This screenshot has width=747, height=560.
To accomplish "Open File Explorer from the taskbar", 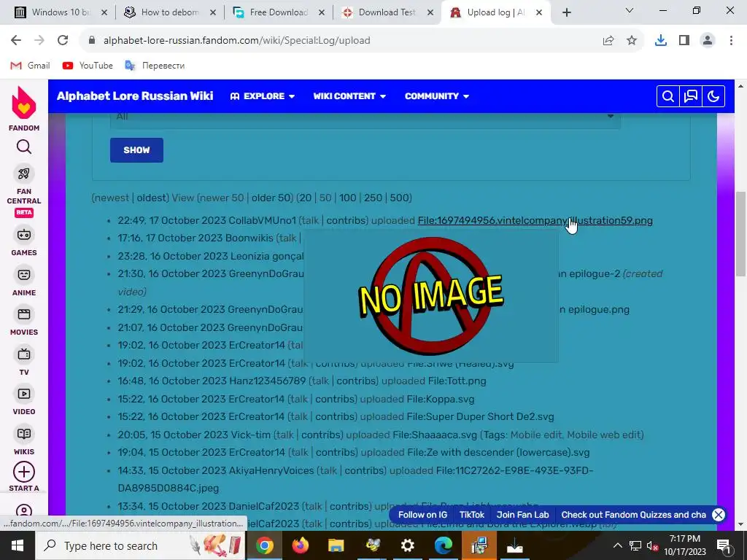I will tap(336, 545).
